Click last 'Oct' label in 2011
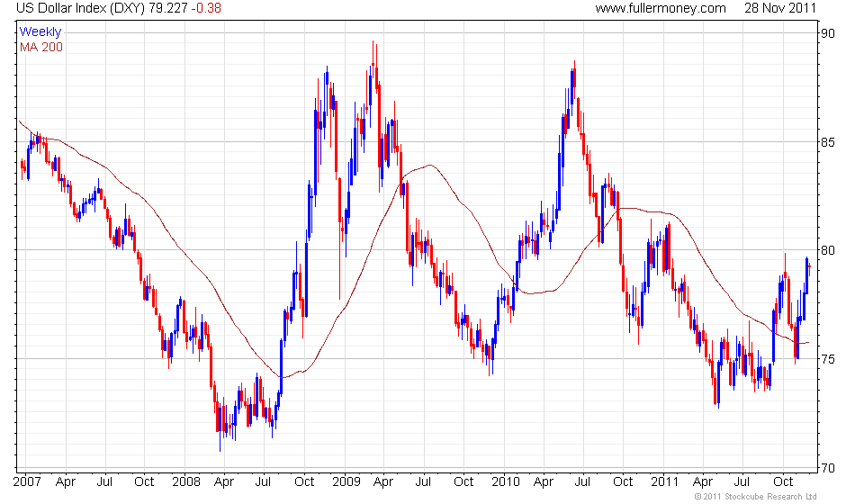The height and width of the screenshot is (504, 864). click(783, 482)
